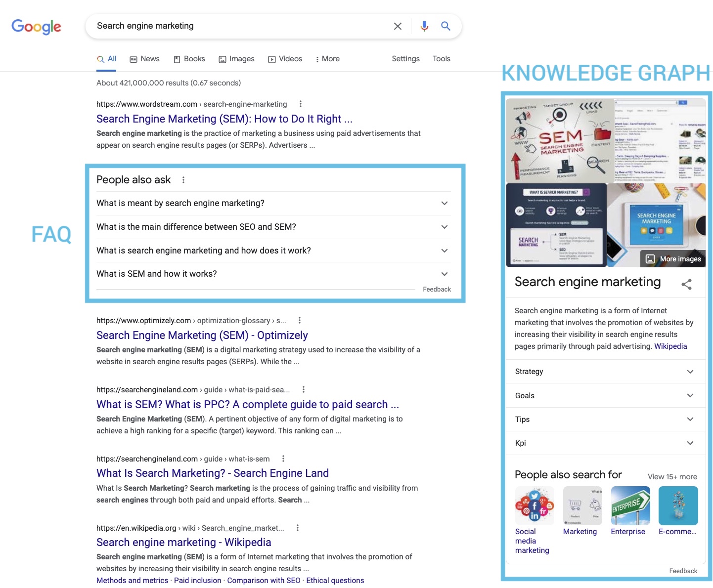The image size is (713, 588).
Task: Expand the Tips section in knowledge panel
Action: 606,419
